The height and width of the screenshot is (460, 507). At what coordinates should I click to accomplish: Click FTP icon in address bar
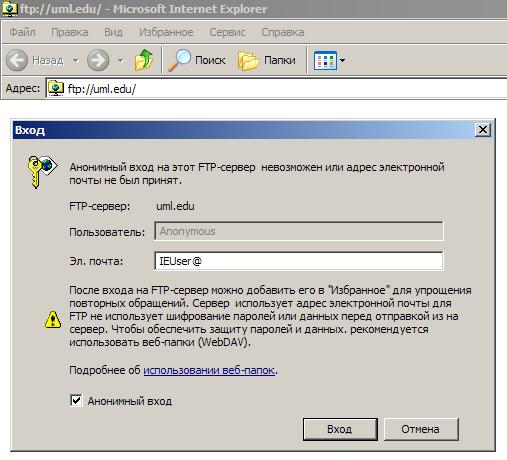click(x=56, y=89)
